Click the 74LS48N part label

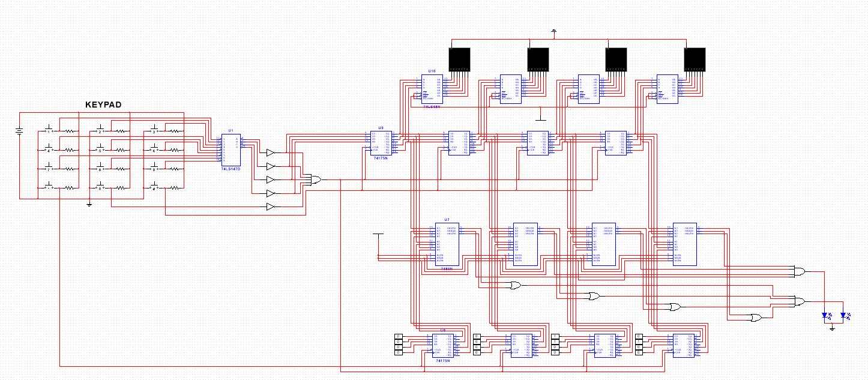coord(431,106)
